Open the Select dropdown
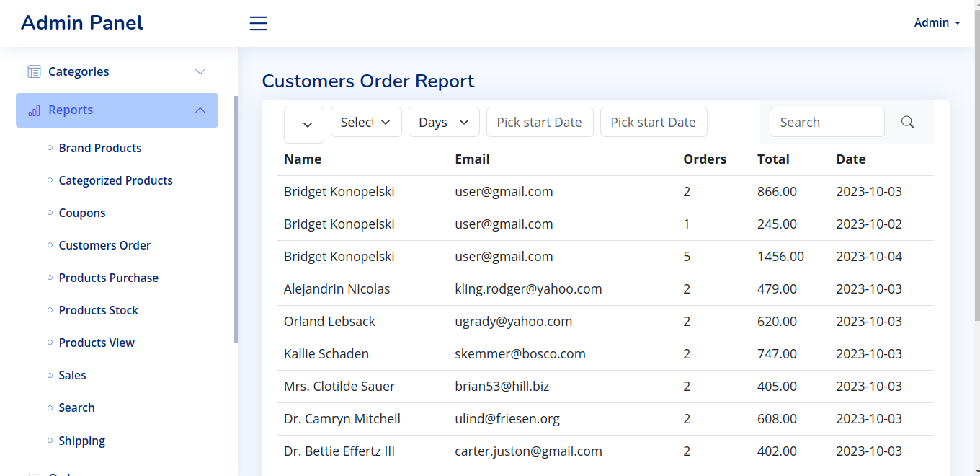Screen dimensions: 980x476 [x=366, y=122]
